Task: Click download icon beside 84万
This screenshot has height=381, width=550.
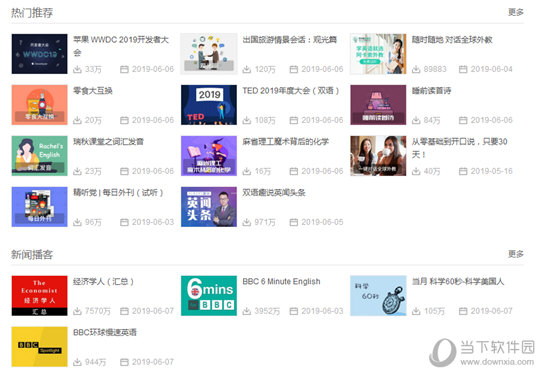Action: pos(416,120)
